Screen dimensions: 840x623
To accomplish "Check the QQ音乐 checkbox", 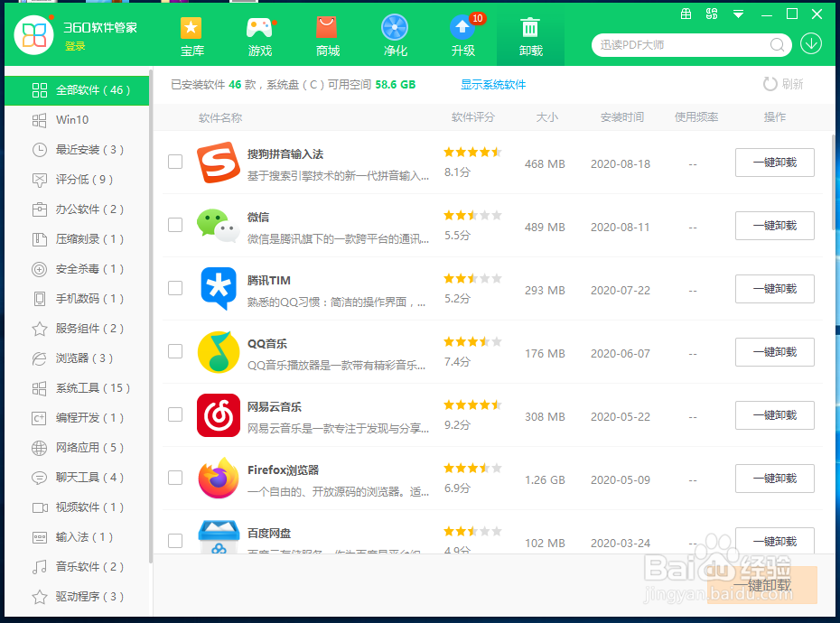I will tap(175, 351).
